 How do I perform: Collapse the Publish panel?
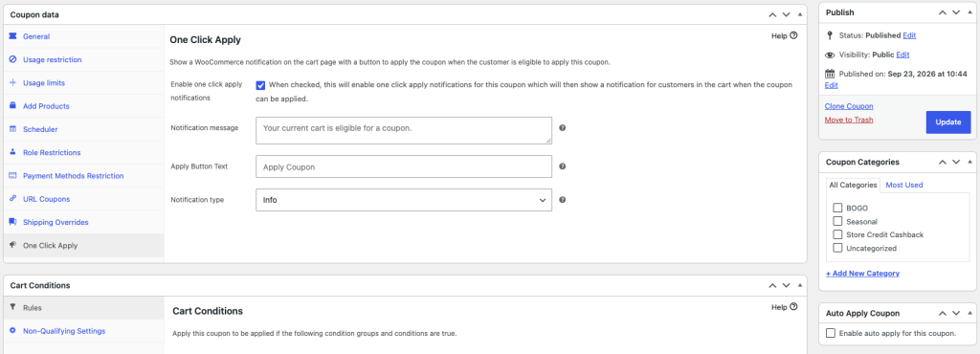tap(970, 12)
